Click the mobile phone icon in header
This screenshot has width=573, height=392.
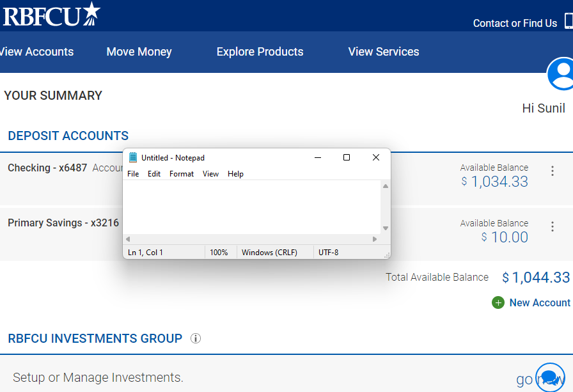569,21
